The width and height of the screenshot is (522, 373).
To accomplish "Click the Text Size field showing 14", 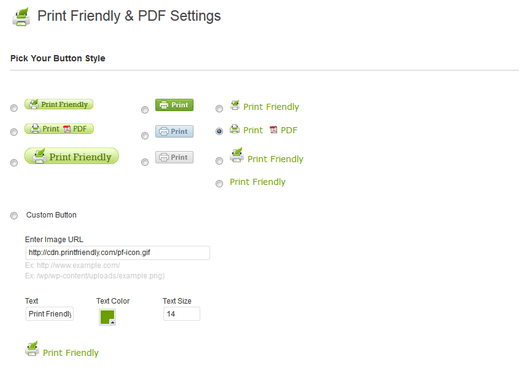I will 182,314.
